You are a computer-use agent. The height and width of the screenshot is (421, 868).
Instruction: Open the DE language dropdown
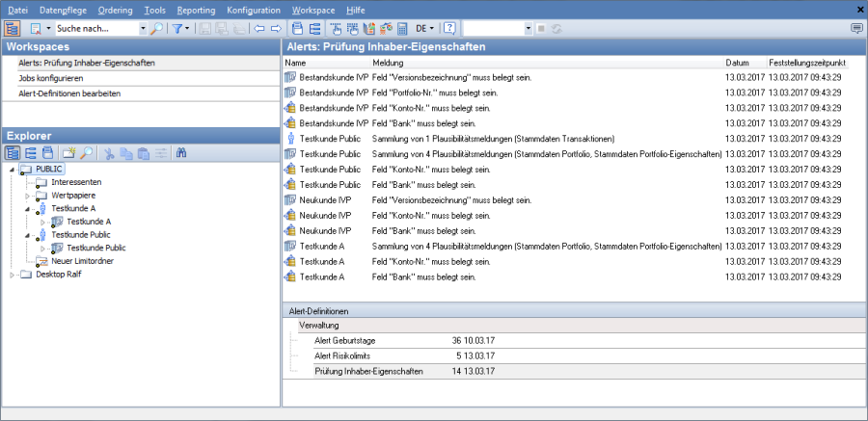(425, 29)
